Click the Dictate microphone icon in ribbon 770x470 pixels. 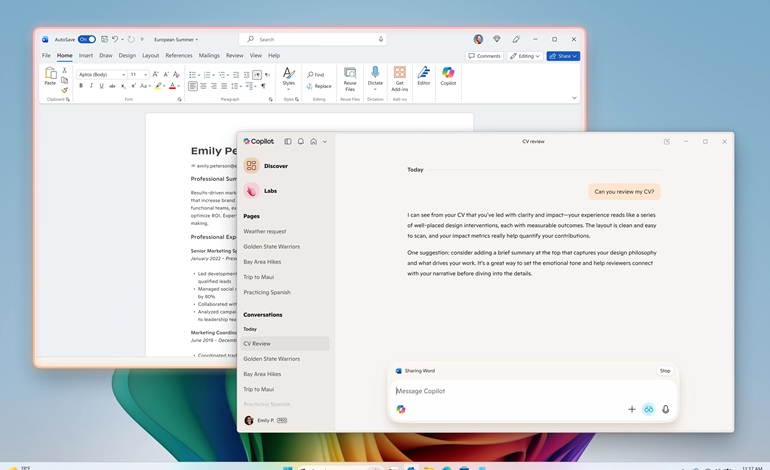[375, 76]
